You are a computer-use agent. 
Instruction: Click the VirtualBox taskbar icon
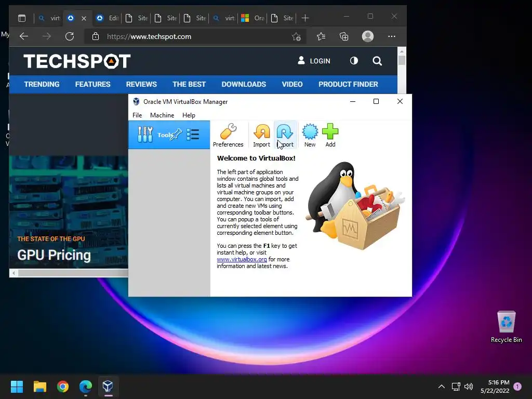coord(108,387)
